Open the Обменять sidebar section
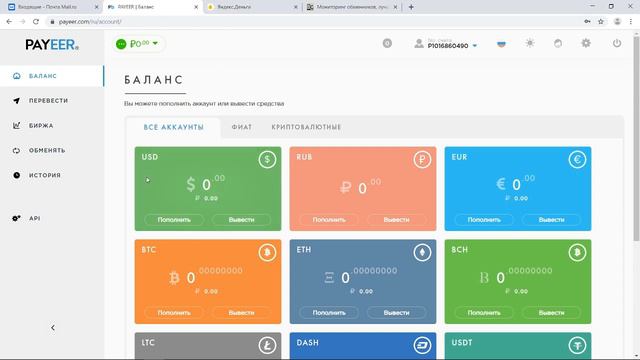Image resolution: width=640 pixels, height=360 pixels. [x=52, y=150]
